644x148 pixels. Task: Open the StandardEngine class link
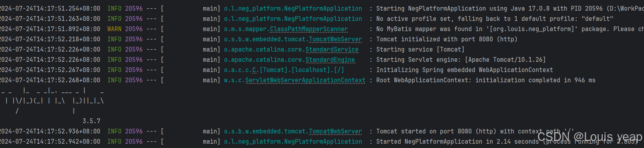tap(330, 60)
